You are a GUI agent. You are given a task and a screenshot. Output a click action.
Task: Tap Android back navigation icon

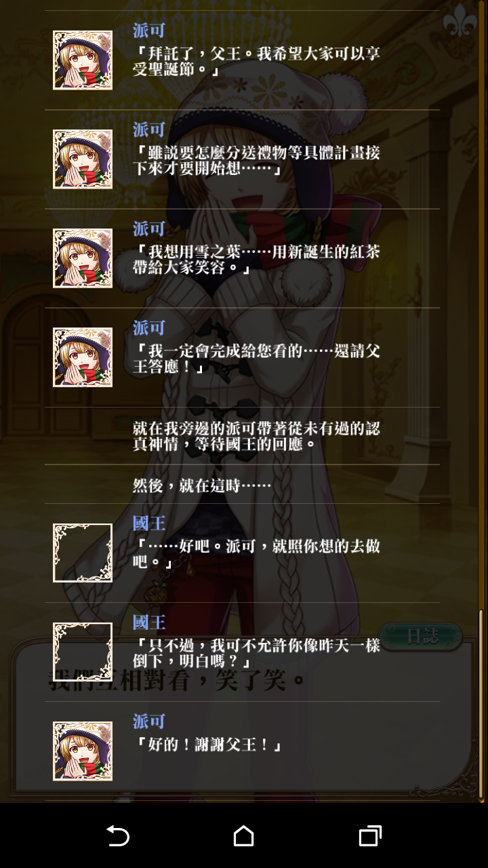point(118,836)
